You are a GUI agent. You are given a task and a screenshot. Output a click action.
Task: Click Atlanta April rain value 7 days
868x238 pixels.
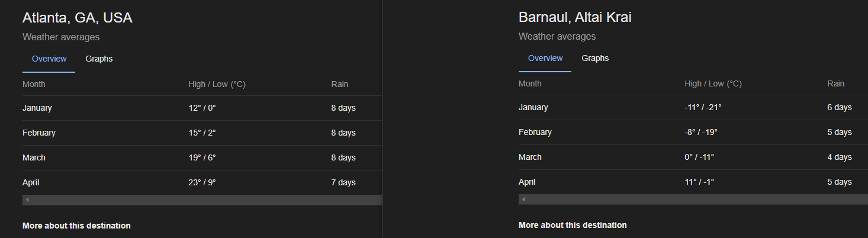pos(343,182)
